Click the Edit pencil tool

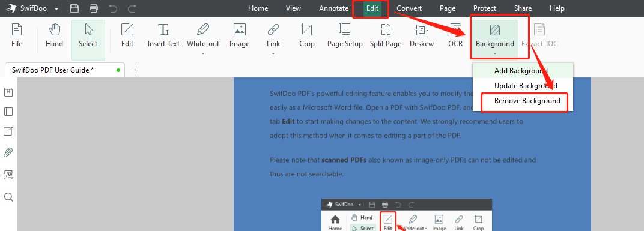(x=127, y=35)
